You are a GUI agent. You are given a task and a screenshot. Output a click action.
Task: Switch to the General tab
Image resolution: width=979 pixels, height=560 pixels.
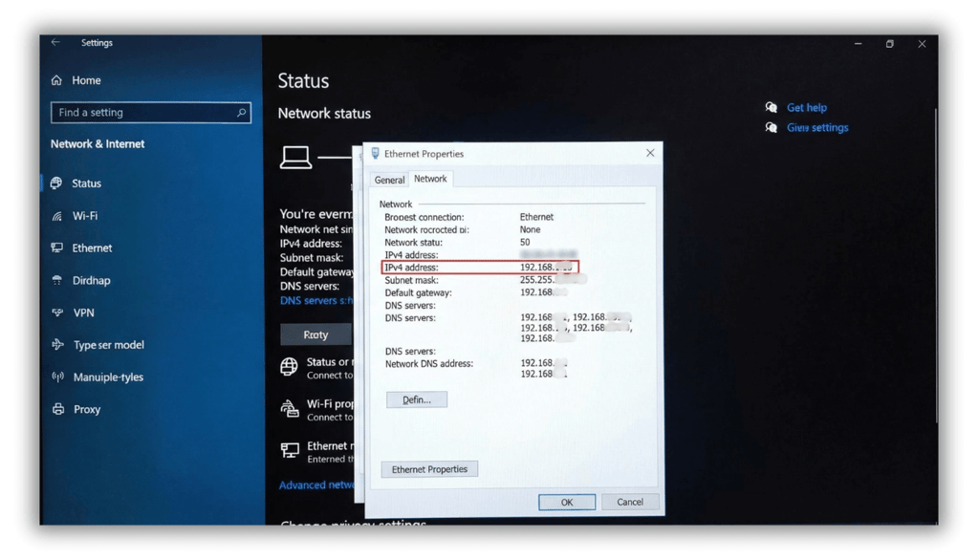click(389, 179)
